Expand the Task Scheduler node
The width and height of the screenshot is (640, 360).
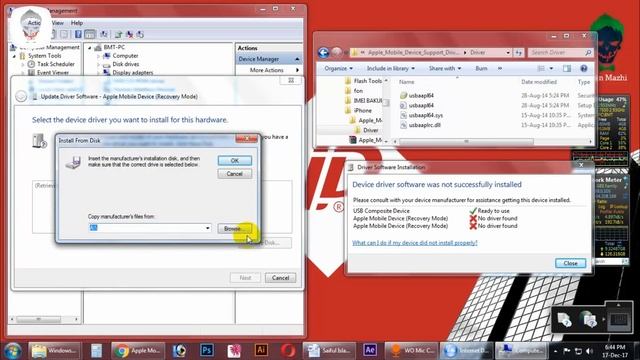click(23, 64)
